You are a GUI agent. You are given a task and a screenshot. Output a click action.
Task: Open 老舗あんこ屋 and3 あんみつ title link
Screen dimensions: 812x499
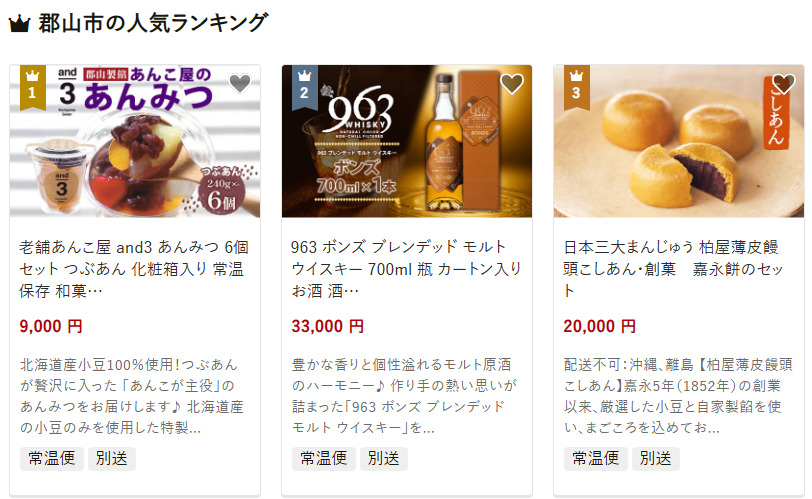134,269
